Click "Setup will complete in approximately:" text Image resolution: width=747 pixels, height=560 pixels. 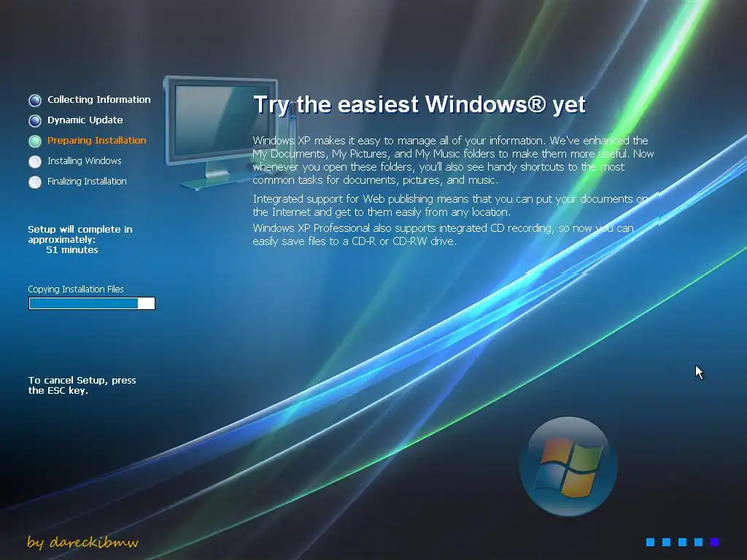pyautogui.click(x=80, y=234)
